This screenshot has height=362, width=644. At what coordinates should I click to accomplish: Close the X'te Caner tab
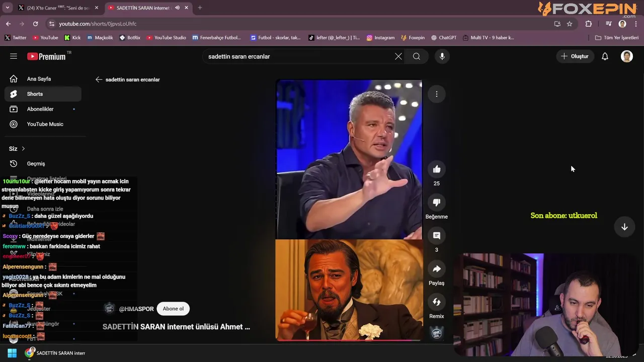[97, 8]
